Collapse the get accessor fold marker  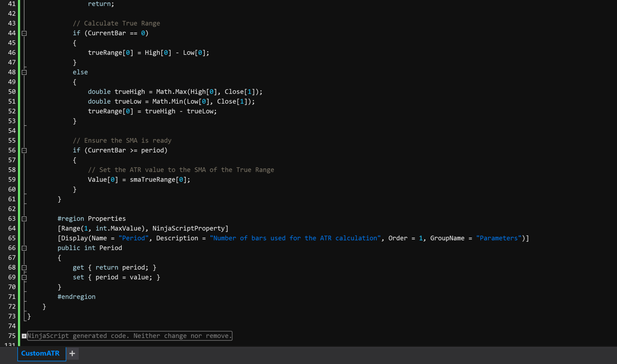click(x=24, y=268)
